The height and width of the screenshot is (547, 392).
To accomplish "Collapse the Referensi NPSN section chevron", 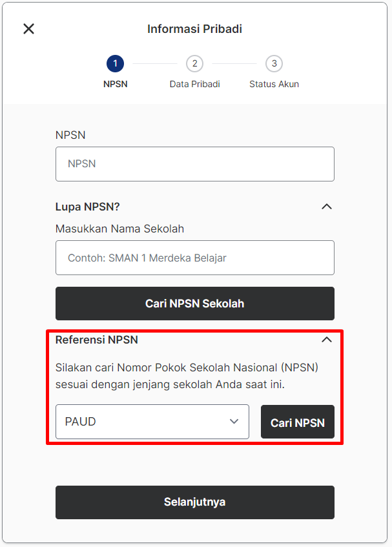I will pyautogui.click(x=326, y=340).
